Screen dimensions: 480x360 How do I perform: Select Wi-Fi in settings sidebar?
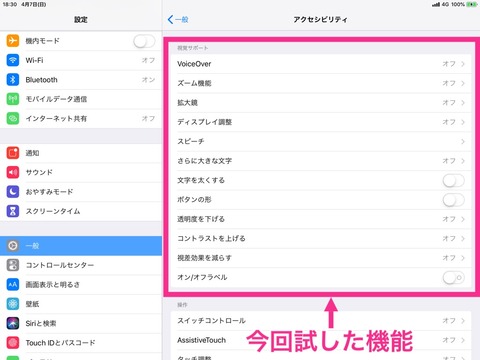[x=81, y=60]
